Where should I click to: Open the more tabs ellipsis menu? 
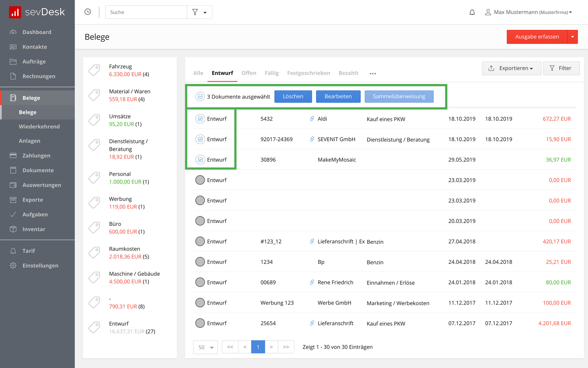[x=373, y=74]
